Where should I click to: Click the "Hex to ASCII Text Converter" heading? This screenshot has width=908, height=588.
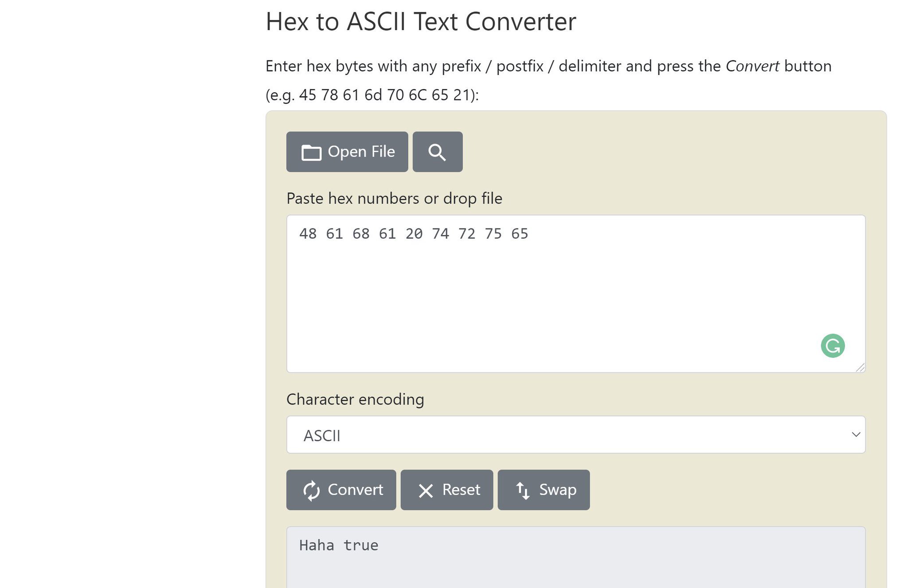point(420,21)
